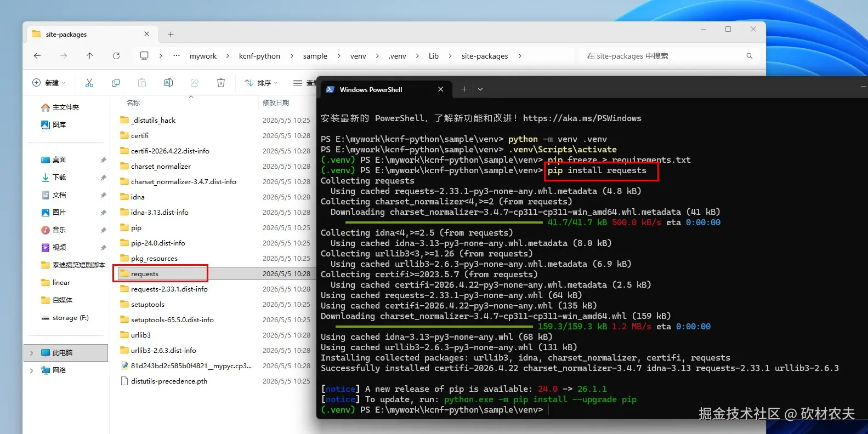
Task: Open 音乐 in the sidebar
Action: tap(54, 230)
